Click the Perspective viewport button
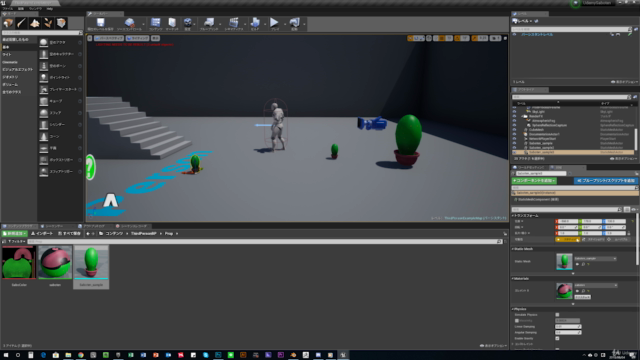640x360 pixels. coord(109,38)
